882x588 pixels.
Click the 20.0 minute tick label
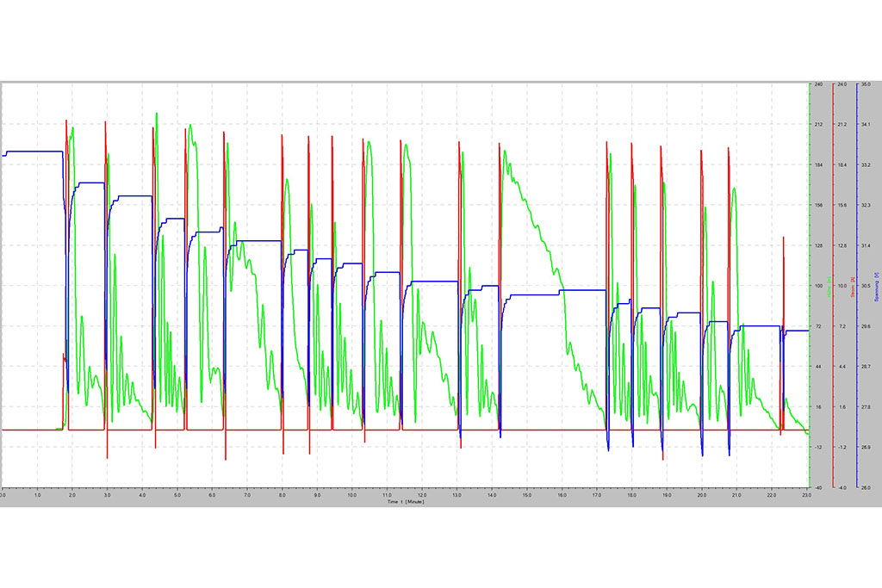point(701,495)
